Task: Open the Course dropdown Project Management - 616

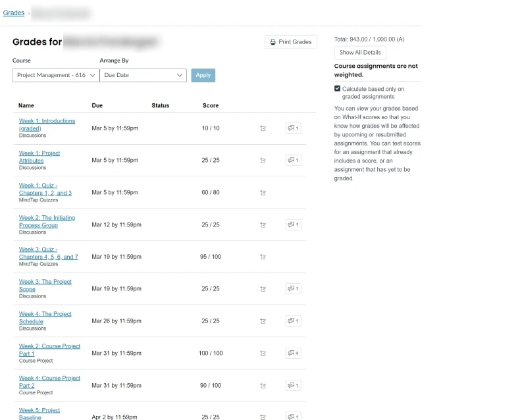Action: coord(56,75)
